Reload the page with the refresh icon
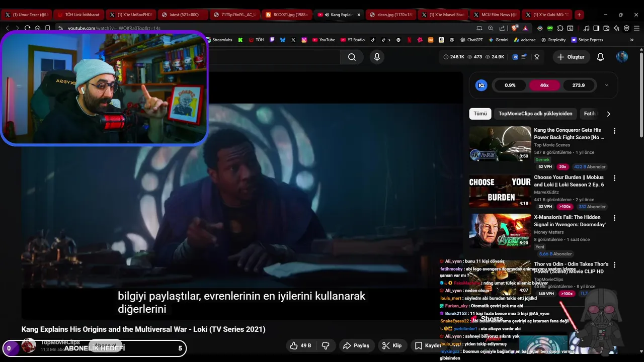 tap(27, 28)
